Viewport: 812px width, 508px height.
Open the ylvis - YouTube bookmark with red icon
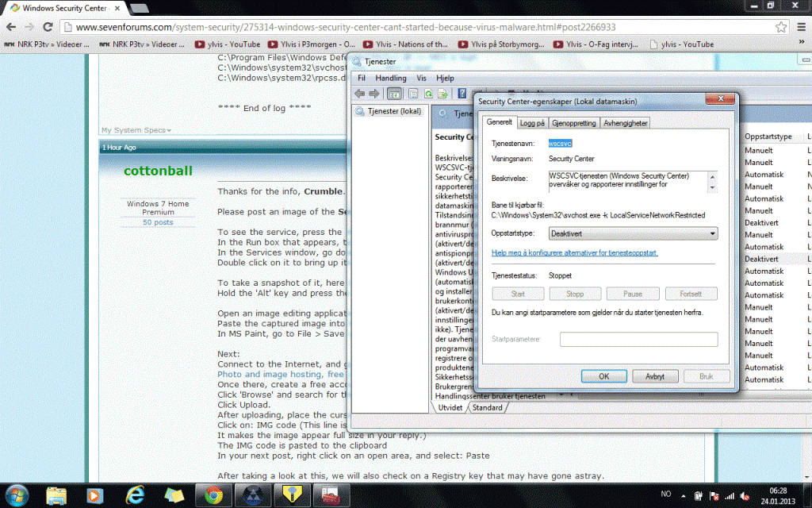tap(228, 44)
